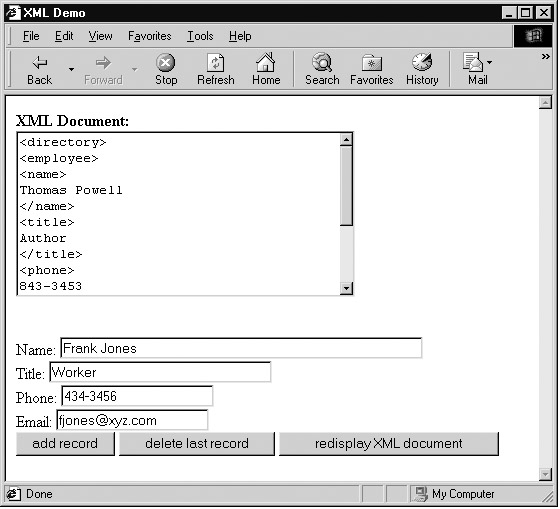Viewport: 560px width, 509px height.
Task: Show more toolbar buttons with the chevron
Action: (x=545, y=56)
